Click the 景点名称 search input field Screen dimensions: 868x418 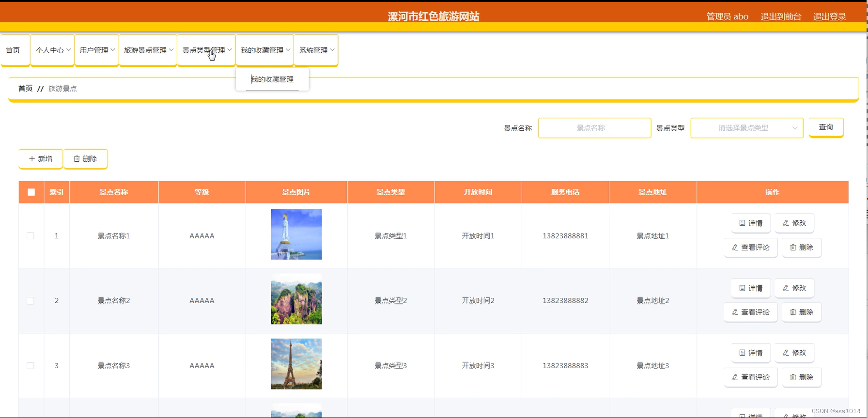coord(594,128)
